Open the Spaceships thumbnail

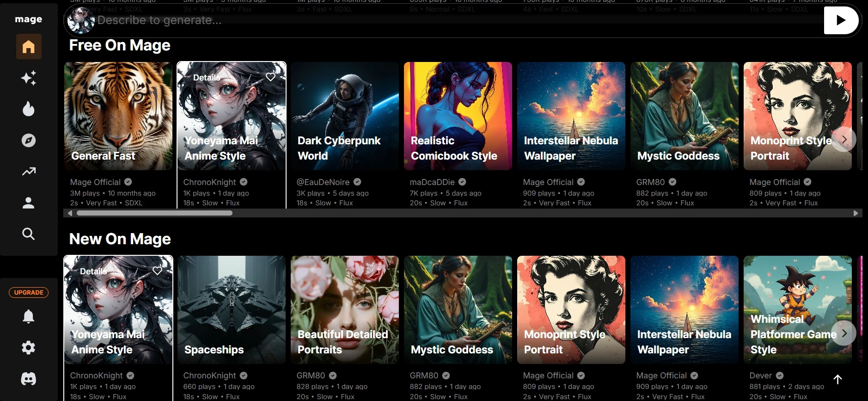tap(232, 310)
